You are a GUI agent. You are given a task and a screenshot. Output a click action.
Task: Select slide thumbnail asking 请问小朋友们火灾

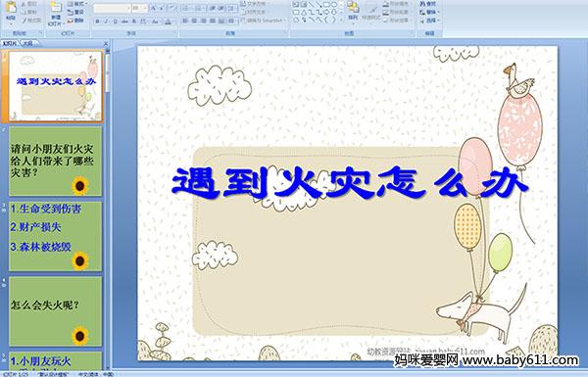pos(55,162)
